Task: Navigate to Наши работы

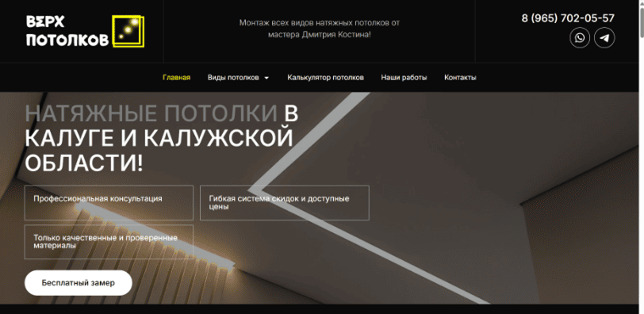Action: tap(404, 78)
